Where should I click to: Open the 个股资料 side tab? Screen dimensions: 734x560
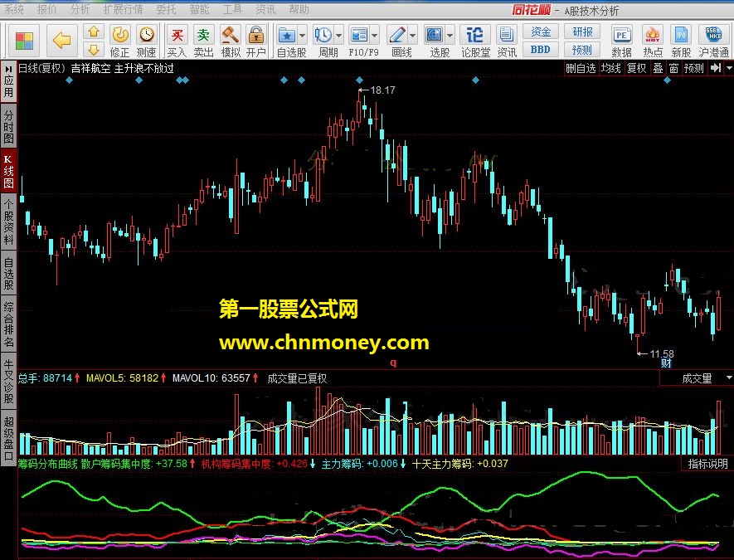(x=8, y=222)
